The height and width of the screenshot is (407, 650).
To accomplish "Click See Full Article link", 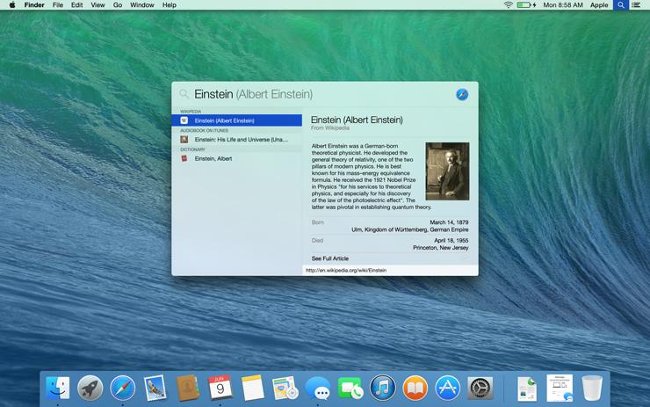I will click(x=330, y=258).
